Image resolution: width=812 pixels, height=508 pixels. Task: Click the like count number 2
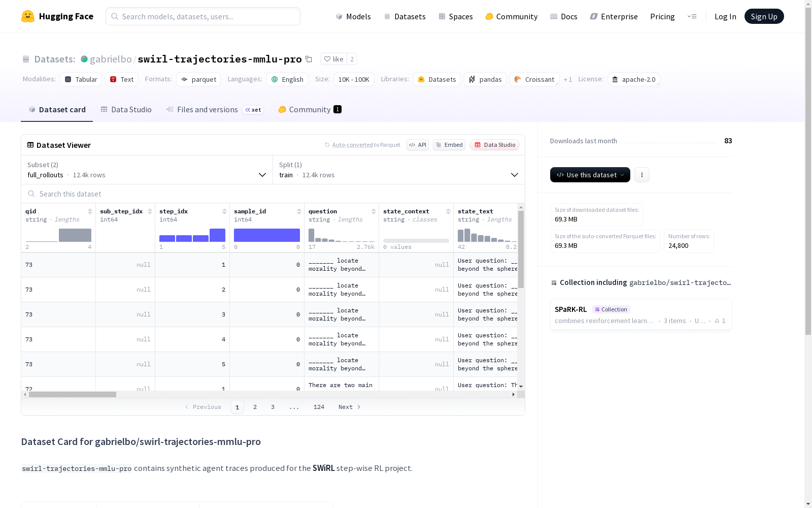tap(352, 59)
